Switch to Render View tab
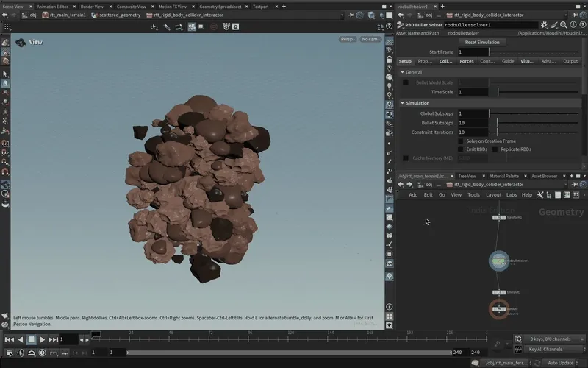The image size is (588, 368). click(92, 7)
